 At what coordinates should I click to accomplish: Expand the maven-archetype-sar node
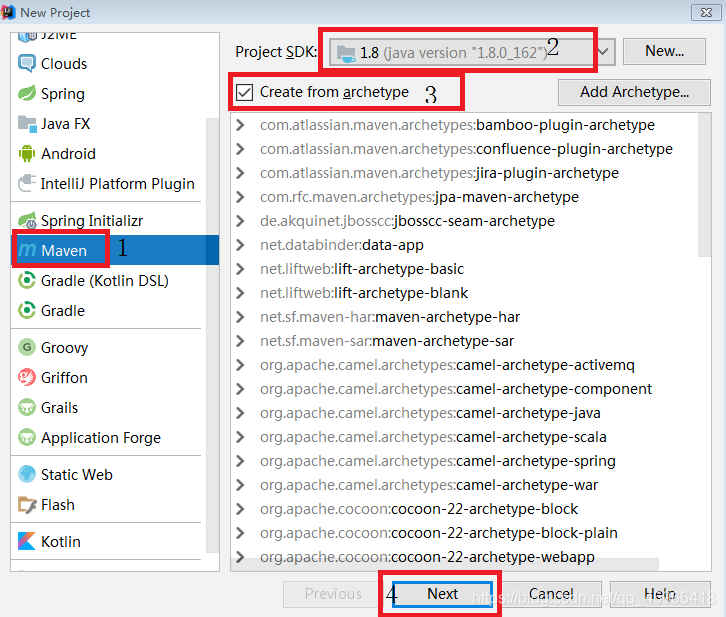(x=240, y=341)
